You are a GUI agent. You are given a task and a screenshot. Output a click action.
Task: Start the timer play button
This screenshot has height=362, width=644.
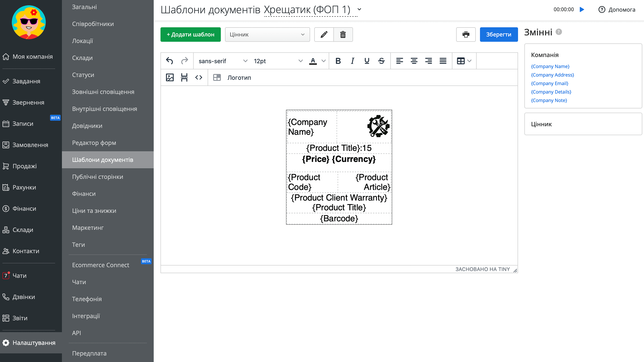582,10
